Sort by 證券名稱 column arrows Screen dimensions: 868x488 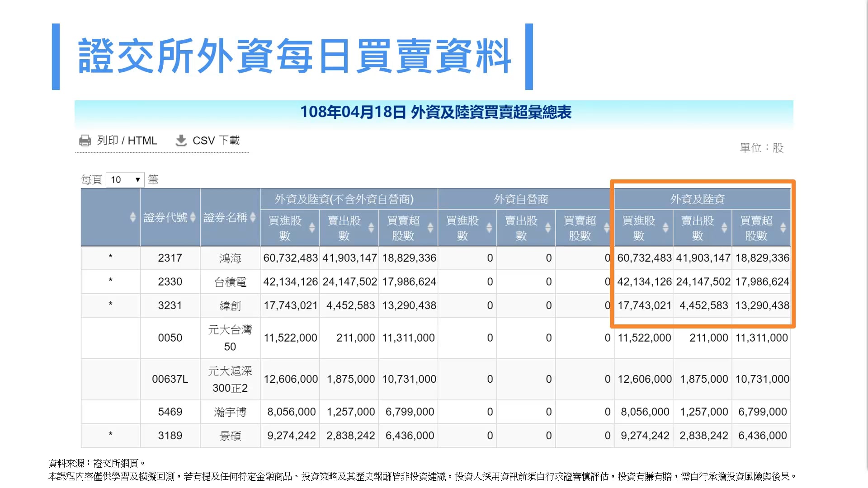[253, 217]
